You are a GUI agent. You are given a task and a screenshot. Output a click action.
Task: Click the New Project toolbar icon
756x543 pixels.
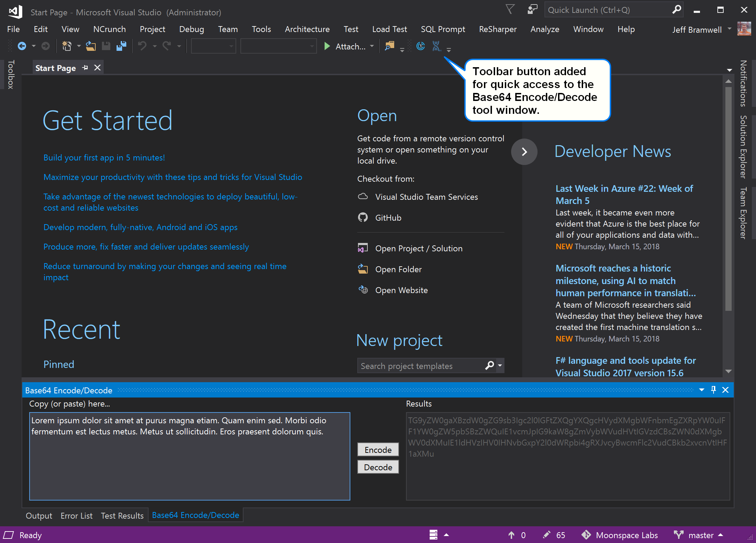(67, 46)
